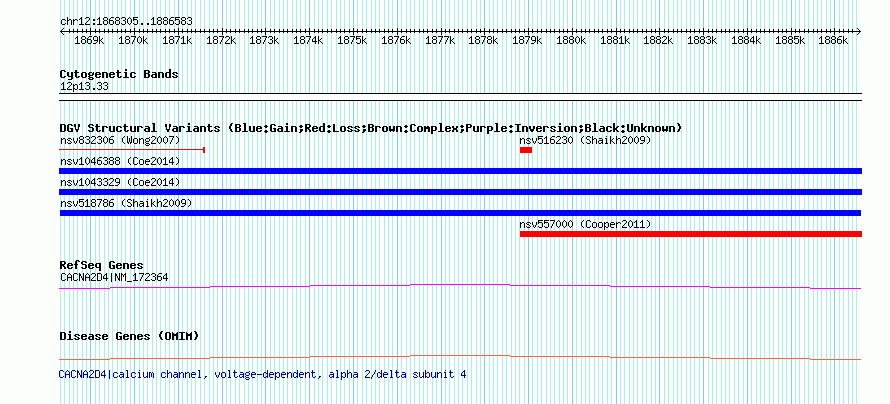Screen dimensions: 890x404
Task: Click the Disease Genes (OMIM) track title
Action: (129, 336)
